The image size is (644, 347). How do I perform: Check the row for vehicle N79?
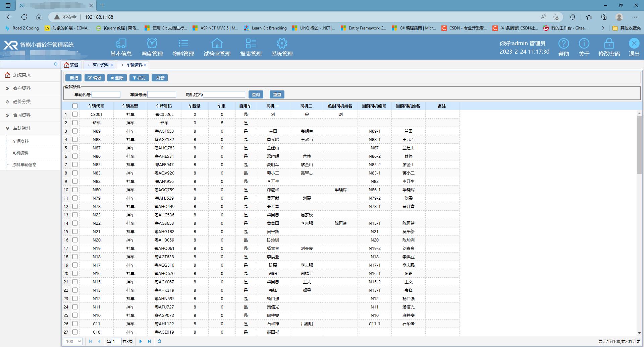coord(75,198)
